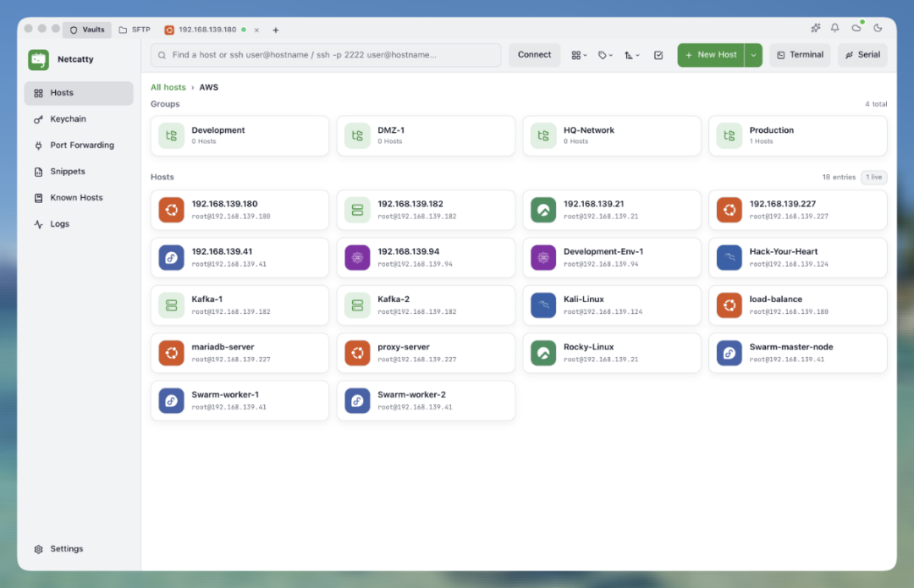The width and height of the screenshot is (914, 588).
Task: Switch to the Vaults tab
Action: click(87, 30)
